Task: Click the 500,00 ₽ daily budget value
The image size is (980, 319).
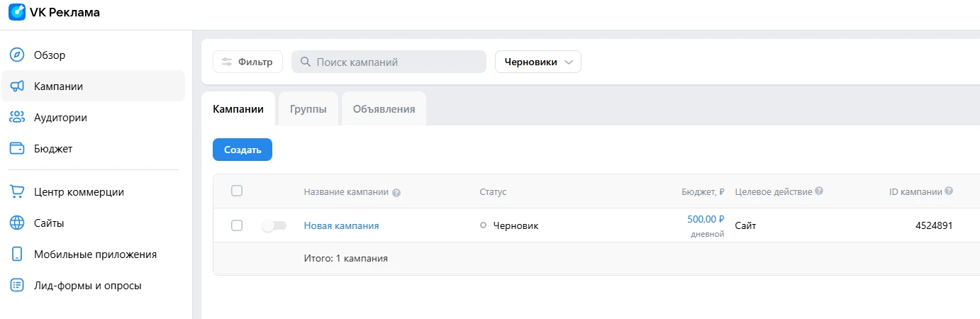Action: pyautogui.click(x=706, y=219)
